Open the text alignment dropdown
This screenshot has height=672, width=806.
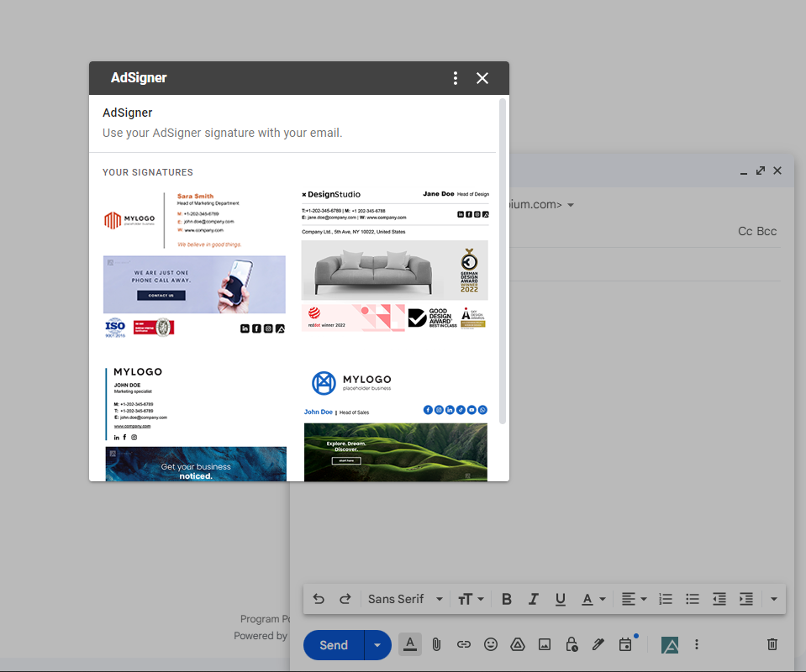pos(634,599)
